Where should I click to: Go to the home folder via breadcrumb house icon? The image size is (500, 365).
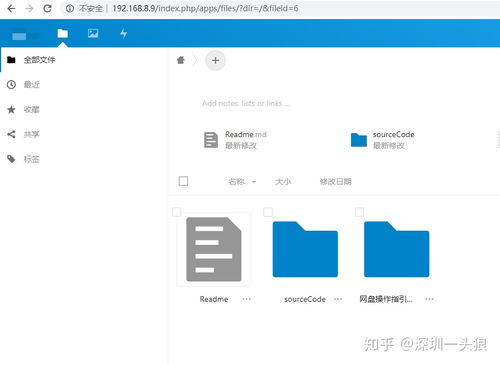[181, 60]
